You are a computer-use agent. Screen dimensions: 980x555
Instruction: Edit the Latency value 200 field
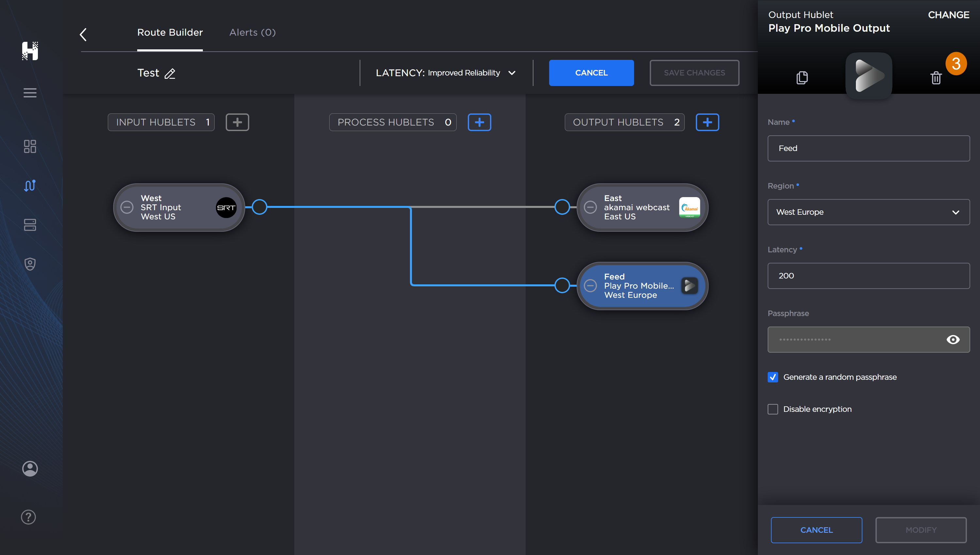click(868, 276)
